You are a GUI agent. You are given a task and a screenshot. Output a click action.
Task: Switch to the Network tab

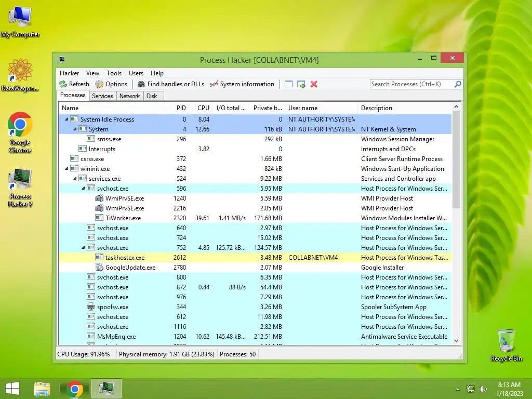(x=129, y=96)
